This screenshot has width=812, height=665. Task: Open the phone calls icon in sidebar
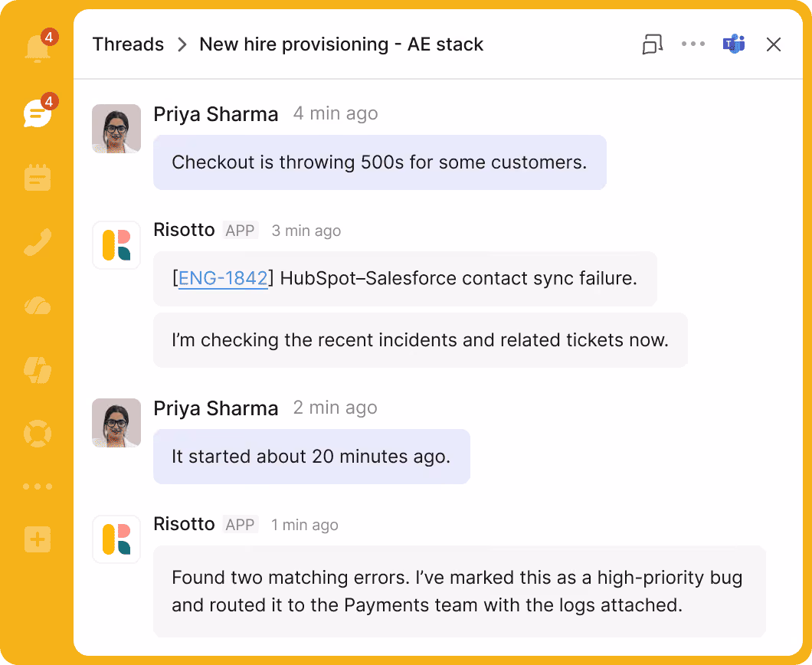coord(38,242)
